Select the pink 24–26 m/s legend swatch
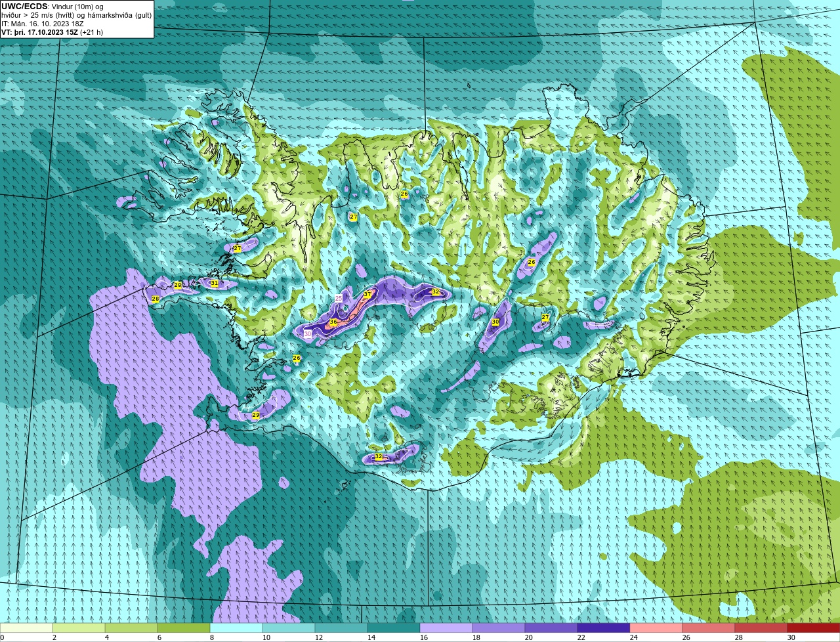The image size is (840, 642). coord(656,628)
